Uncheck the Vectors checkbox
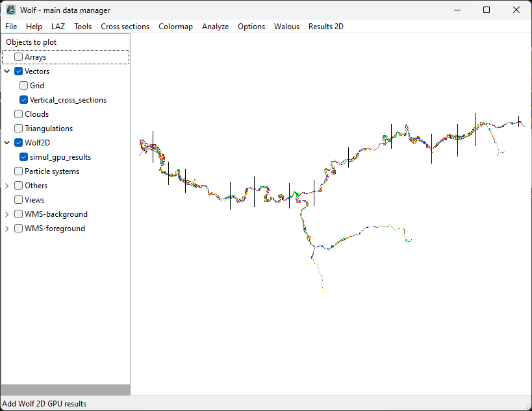The height and width of the screenshot is (411, 532). [x=18, y=71]
